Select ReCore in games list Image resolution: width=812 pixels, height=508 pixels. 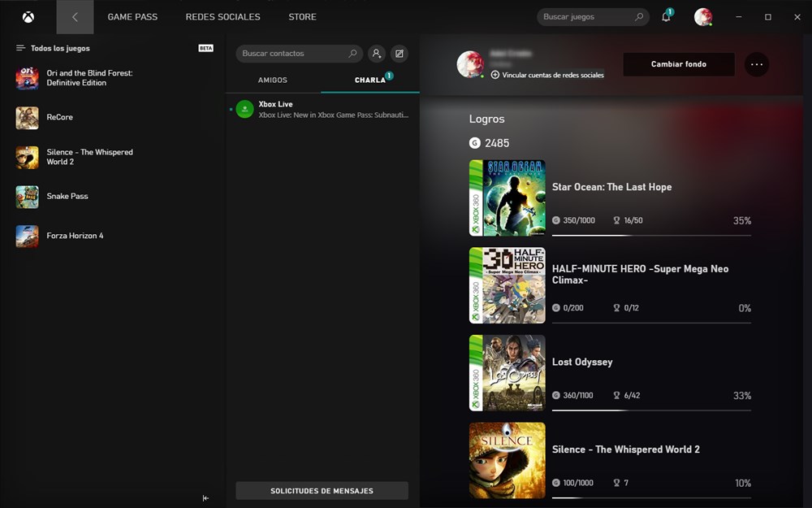click(x=59, y=117)
